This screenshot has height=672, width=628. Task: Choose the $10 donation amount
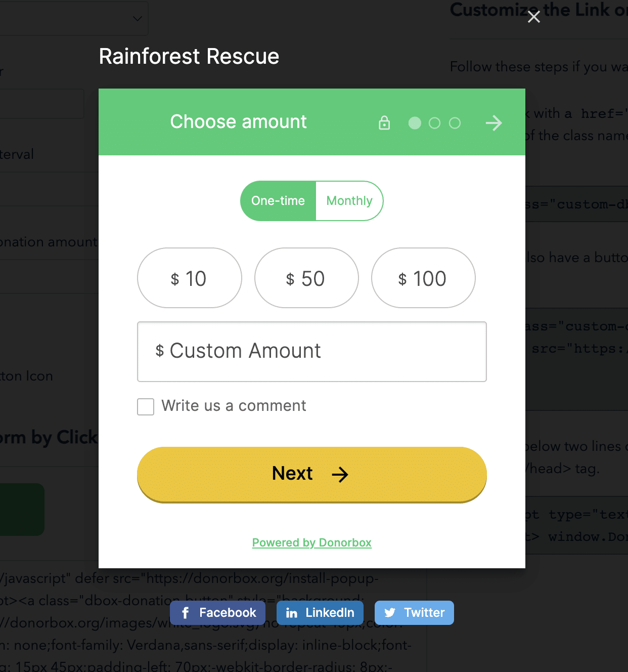pos(189,278)
